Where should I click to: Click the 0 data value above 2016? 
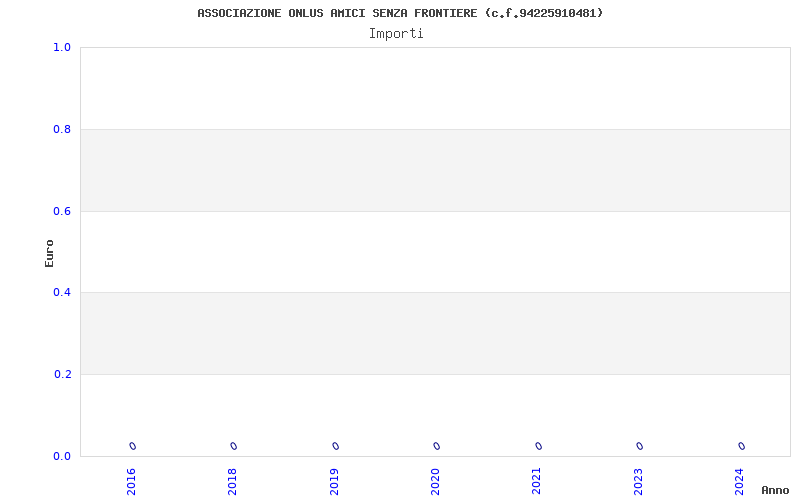pyautogui.click(x=133, y=446)
